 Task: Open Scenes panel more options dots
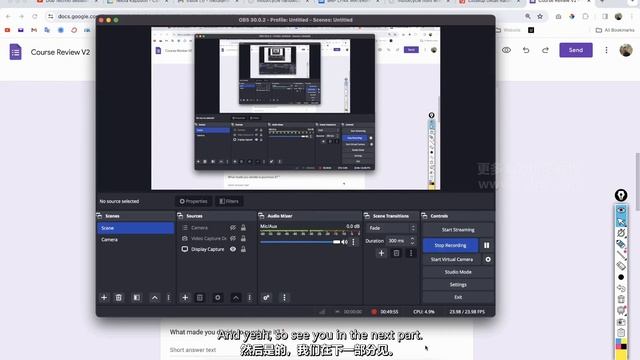pos(169,298)
